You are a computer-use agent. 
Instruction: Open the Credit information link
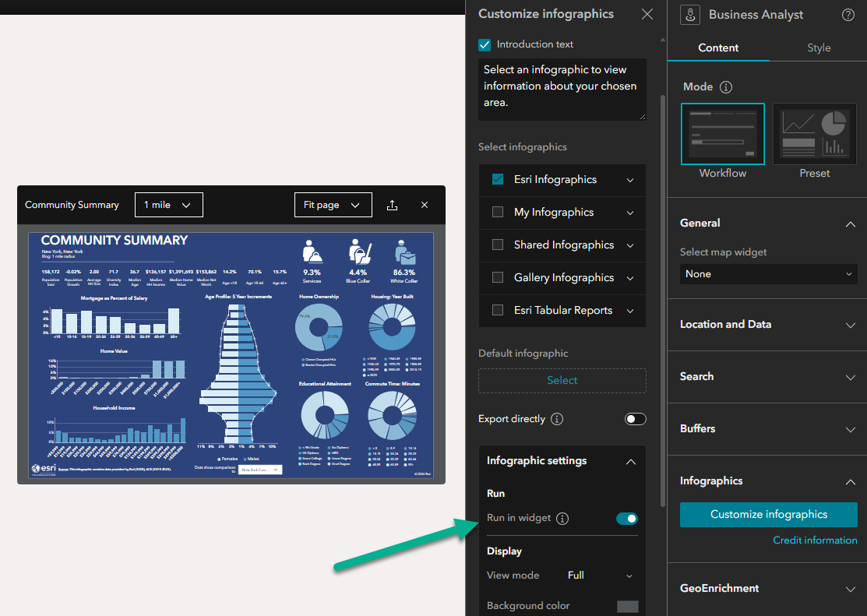815,540
